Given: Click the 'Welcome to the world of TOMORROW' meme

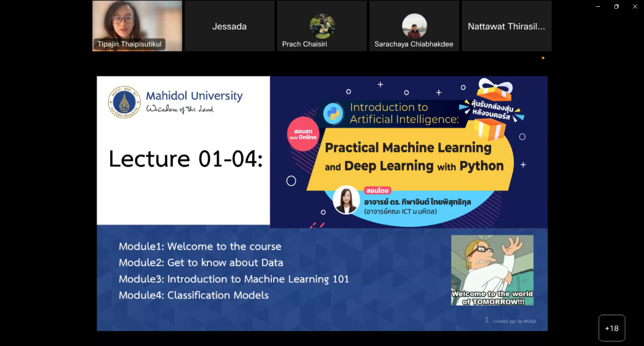Looking at the screenshot, I should (x=492, y=270).
